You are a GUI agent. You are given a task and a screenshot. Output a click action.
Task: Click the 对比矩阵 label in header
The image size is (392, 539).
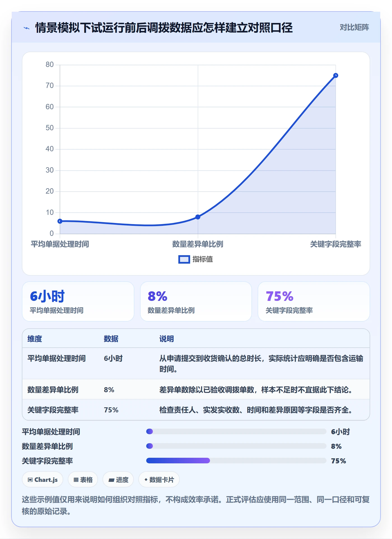pos(354,27)
